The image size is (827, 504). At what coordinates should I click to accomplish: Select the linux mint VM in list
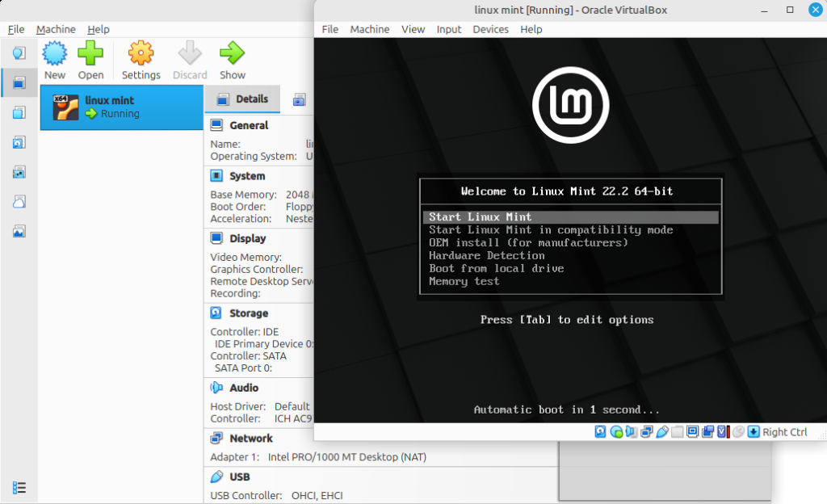tap(121, 107)
